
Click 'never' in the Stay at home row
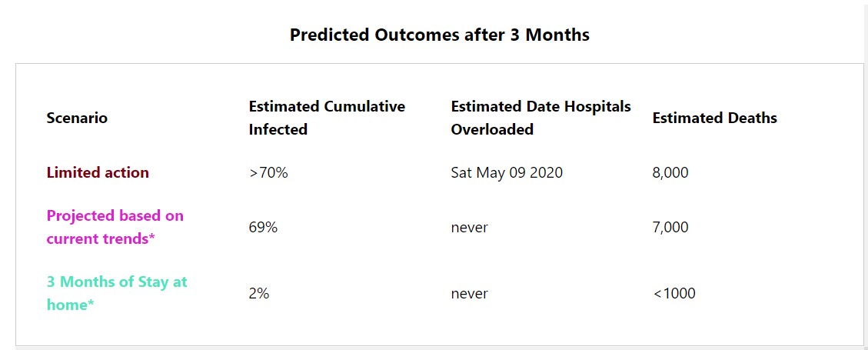pyautogui.click(x=469, y=293)
